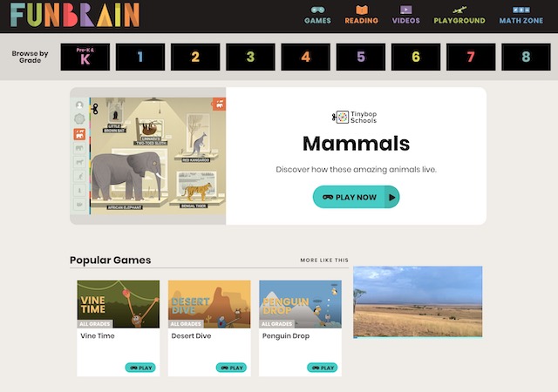Open the Playground section with seesaw icon
Image resolution: width=558 pixels, height=392 pixels.
pos(459,16)
